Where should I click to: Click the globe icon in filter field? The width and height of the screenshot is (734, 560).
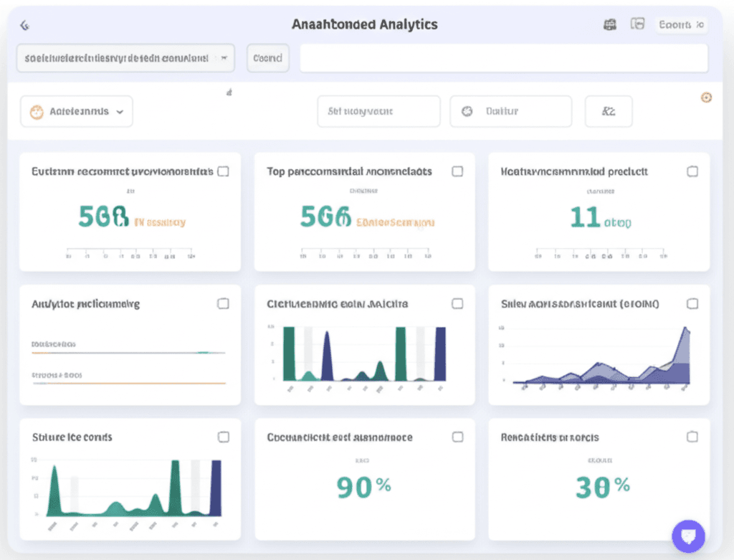(x=467, y=111)
